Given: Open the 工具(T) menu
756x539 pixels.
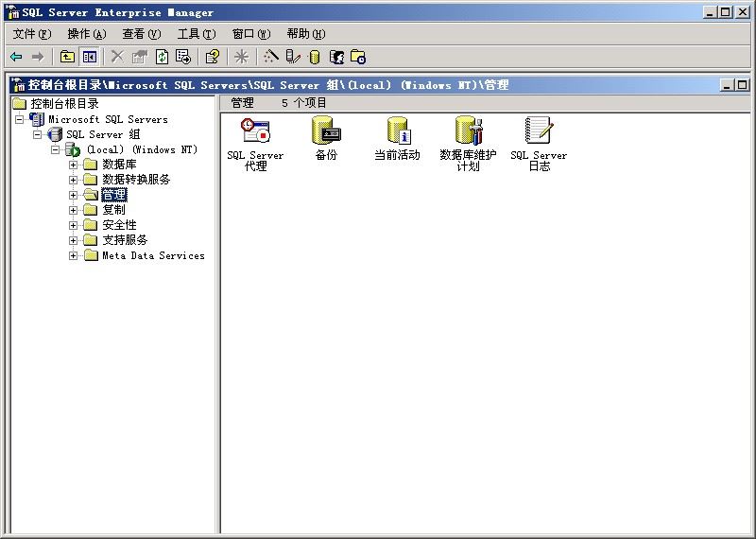Looking at the screenshot, I should [197, 34].
